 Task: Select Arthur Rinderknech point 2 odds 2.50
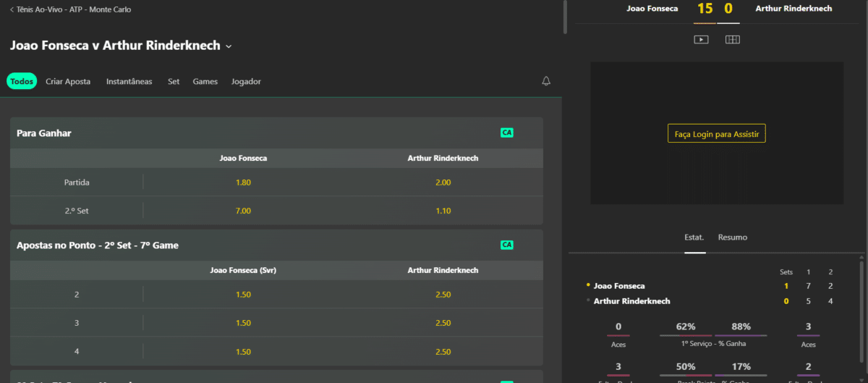click(x=443, y=295)
